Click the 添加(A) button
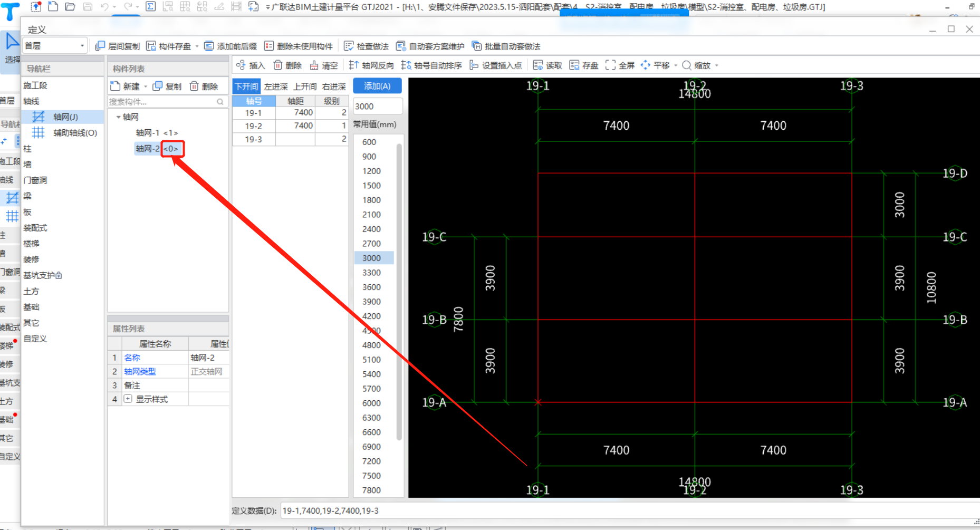The height and width of the screenshot is (530, 980). (377, 86)
